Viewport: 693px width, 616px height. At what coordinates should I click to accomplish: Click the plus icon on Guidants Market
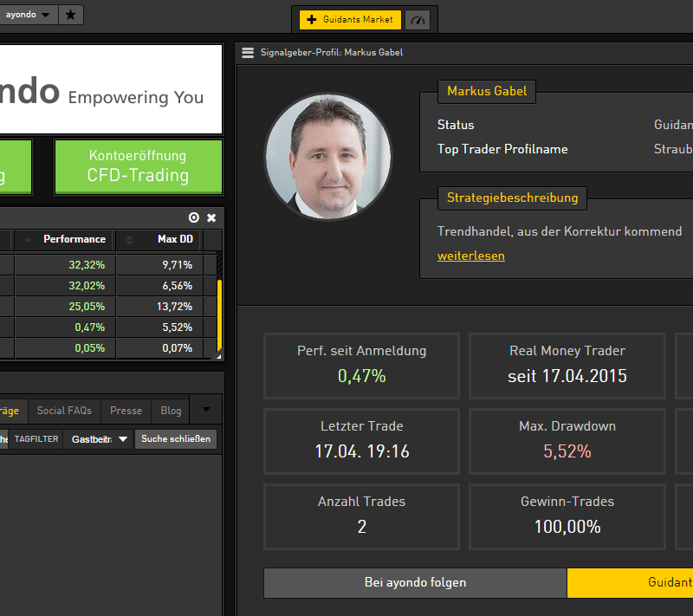tap(312, 19)
